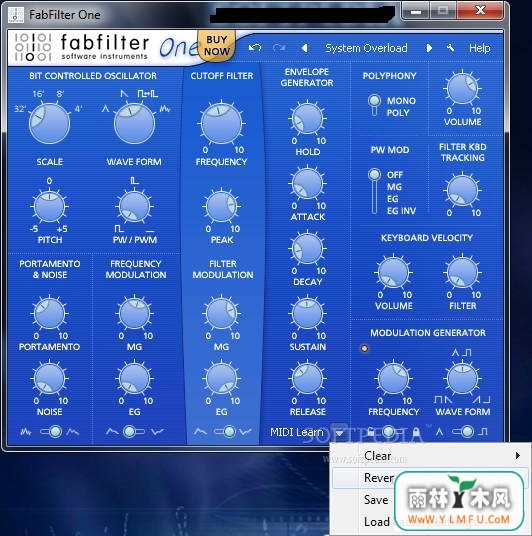Click the PW / PWM knob
532x536 pixels.
[x=134, y=207]
